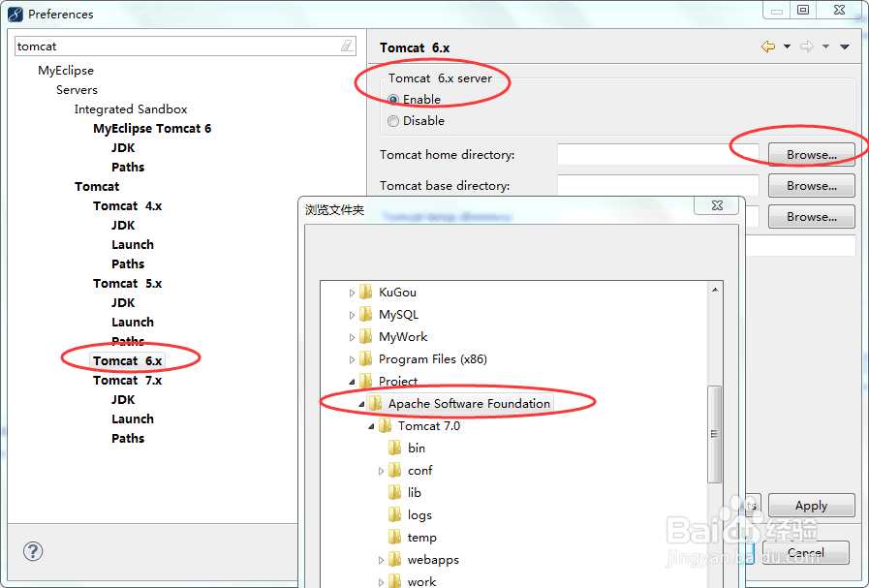
Task: Click the back arrow navigation icon
Action: pyautogui.click(x=768, y=46)
